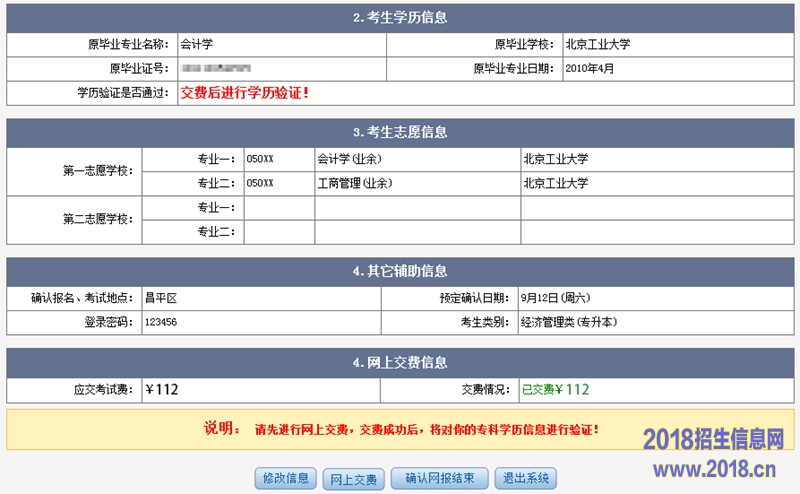Select the 昌平区 exam location value
The width and height of the screenshot is (800, 494).
click(x=160, y=298)
